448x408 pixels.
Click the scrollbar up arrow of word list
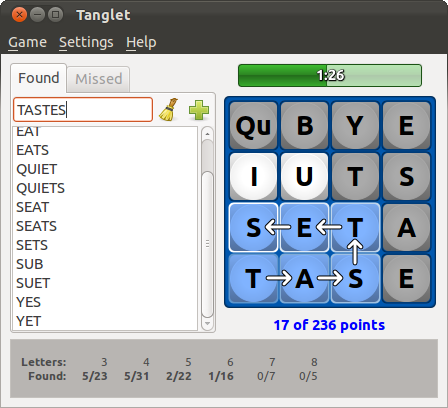pos(207,134)
